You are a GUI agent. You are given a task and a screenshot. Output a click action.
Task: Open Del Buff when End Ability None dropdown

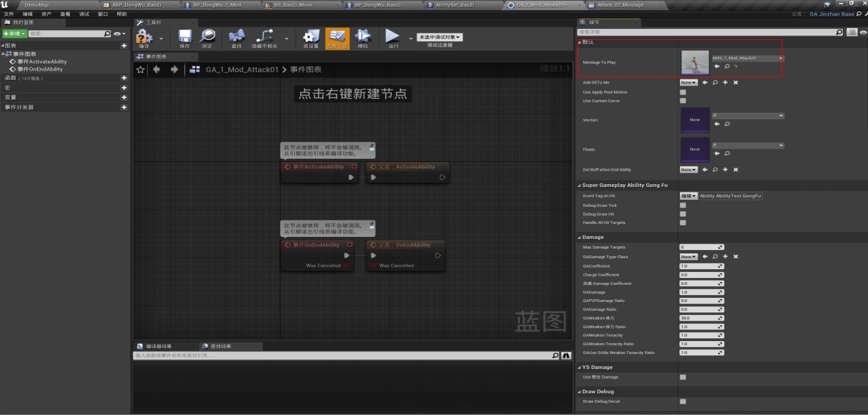[x=688, y=169]
